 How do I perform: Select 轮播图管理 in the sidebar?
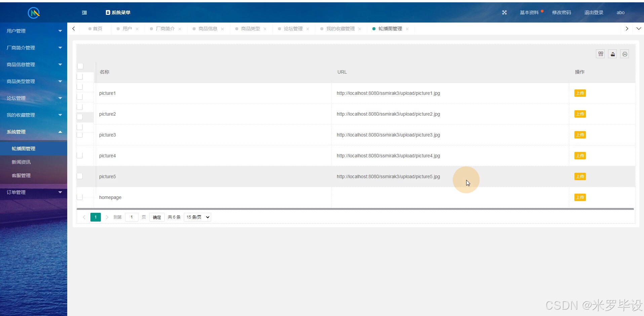point(34,149)
